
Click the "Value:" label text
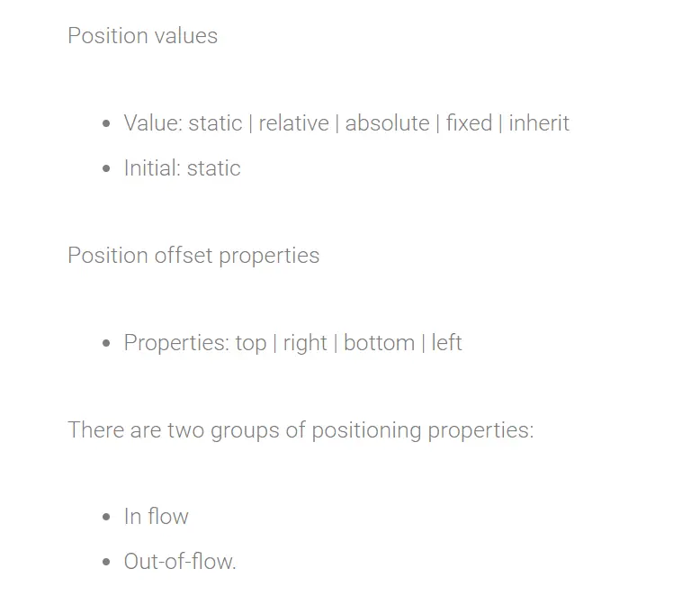(x=153, y=123)
